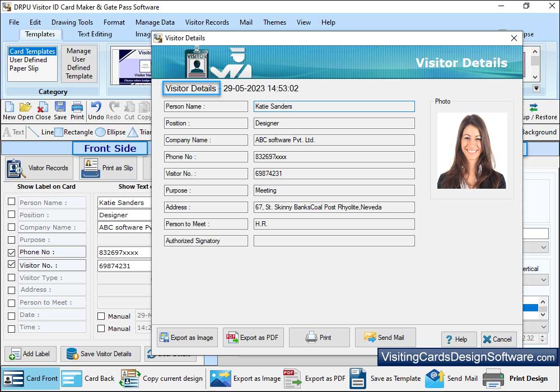Screen dimensions: 560x392
Task: Click the Address field in dialog
Action: point(334,207)
